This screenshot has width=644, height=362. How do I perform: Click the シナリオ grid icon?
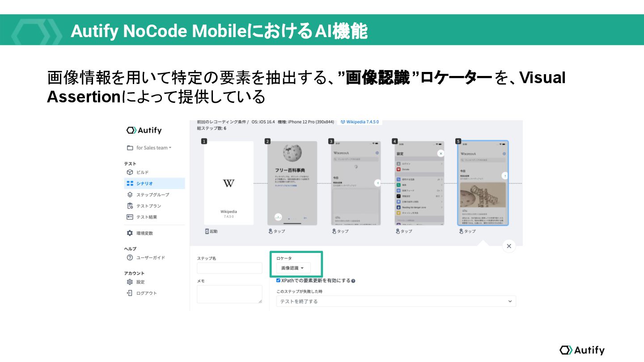click(130, 183)
